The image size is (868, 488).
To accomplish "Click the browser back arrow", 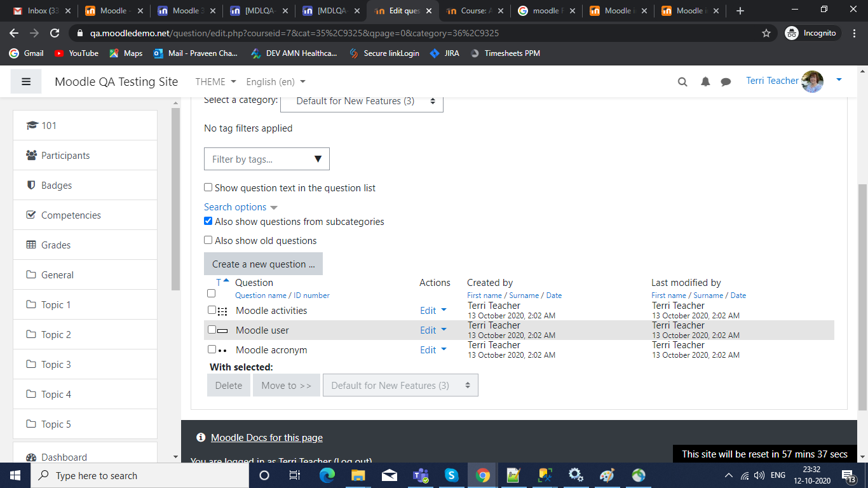I will 14,33.
